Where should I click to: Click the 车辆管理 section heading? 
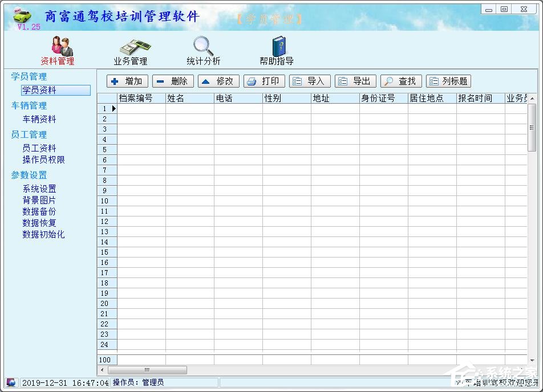tap(29, 105)
